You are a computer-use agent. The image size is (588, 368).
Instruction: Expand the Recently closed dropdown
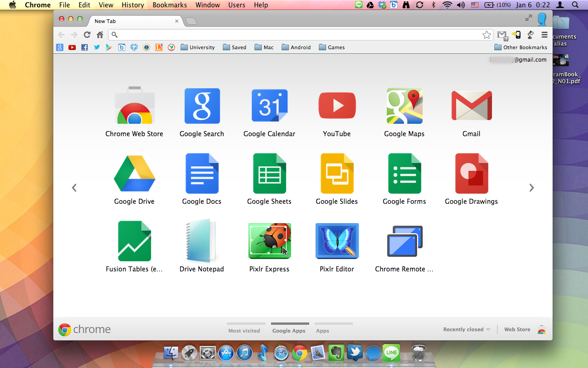[x=467, y=329]
